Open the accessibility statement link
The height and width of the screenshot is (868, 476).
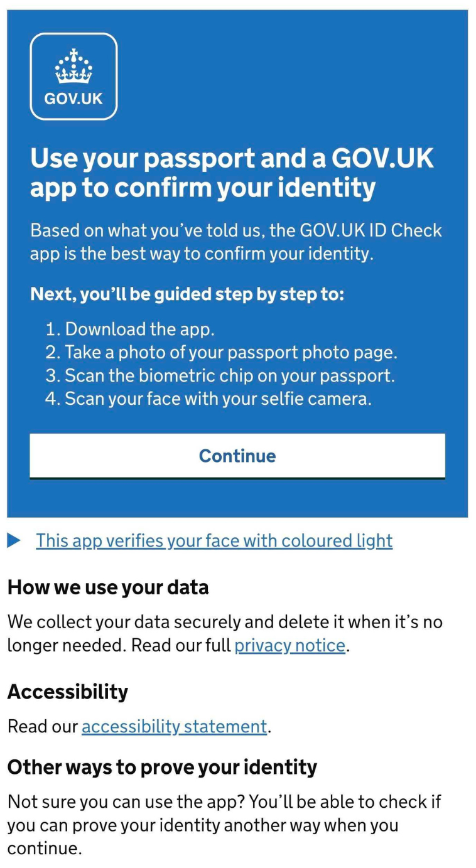tap(174, 726)
